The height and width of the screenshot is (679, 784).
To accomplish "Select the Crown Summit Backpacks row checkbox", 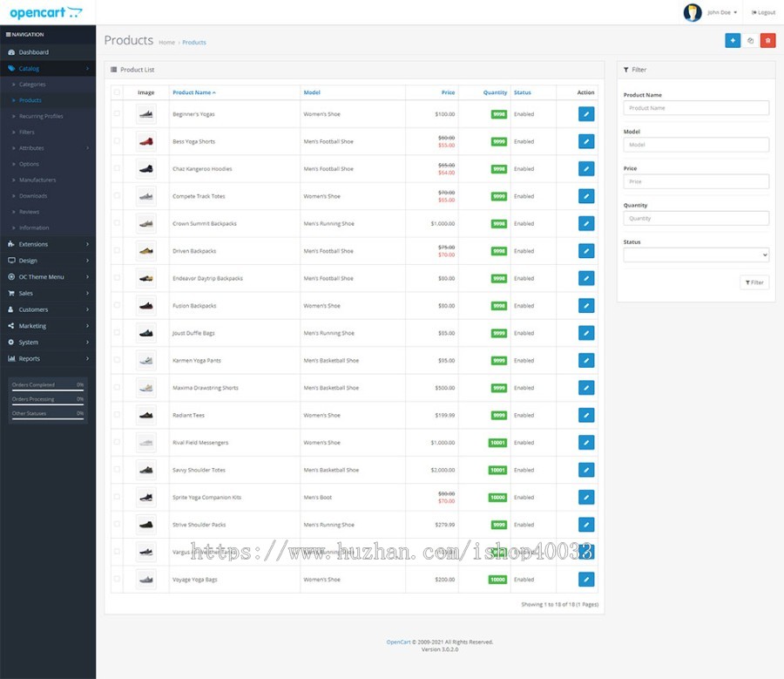I will pyautogui.click(x=117, y=223).
